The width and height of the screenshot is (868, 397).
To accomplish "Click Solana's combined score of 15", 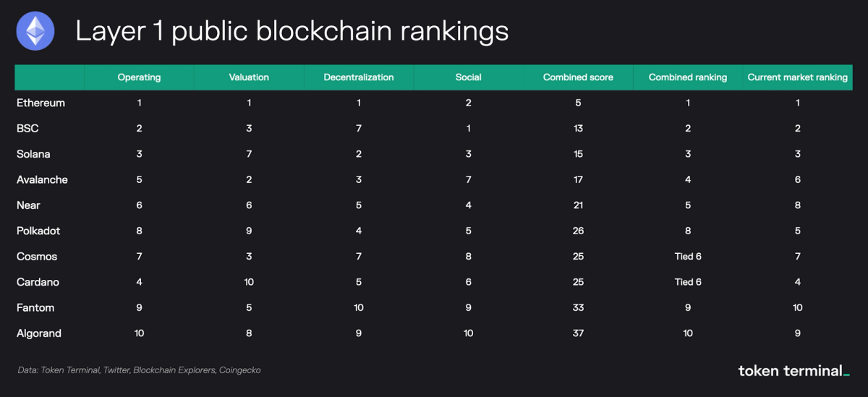I will (x=578, y=154).
